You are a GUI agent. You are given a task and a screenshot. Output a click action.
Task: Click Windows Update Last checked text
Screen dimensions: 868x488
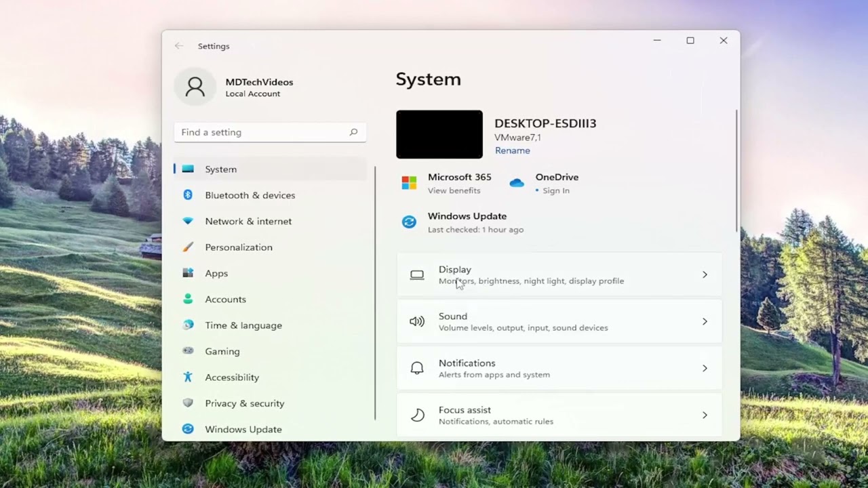pyautogui.click(x=475, y=230)
